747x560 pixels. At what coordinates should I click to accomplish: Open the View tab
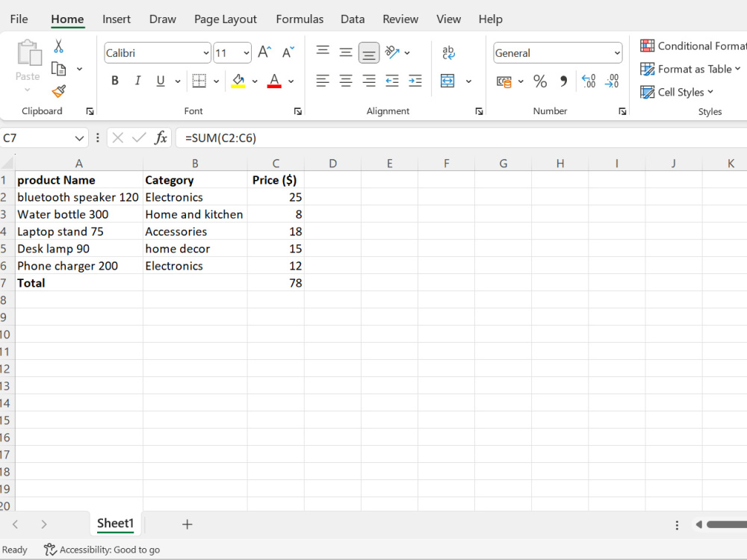click(x=449, y=19)
